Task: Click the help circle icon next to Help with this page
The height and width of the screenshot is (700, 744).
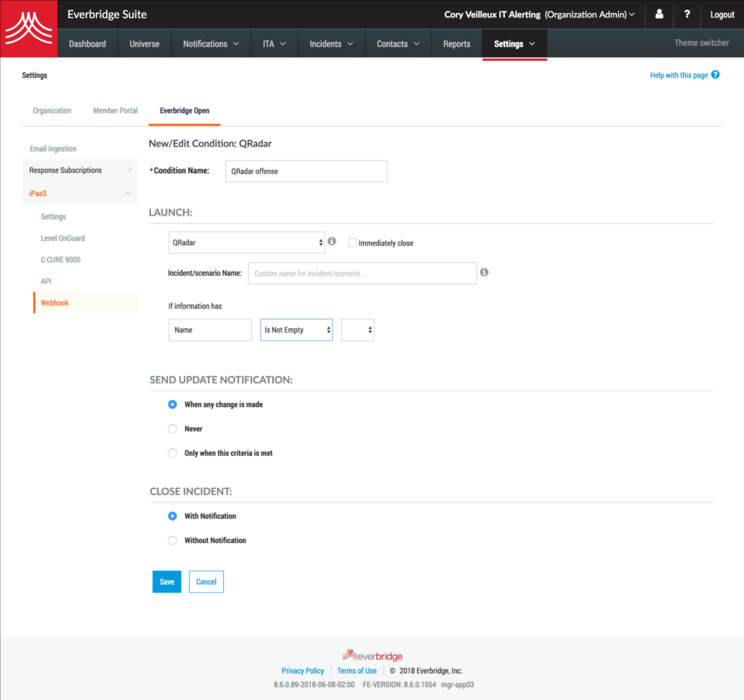Action: [715, 75]
